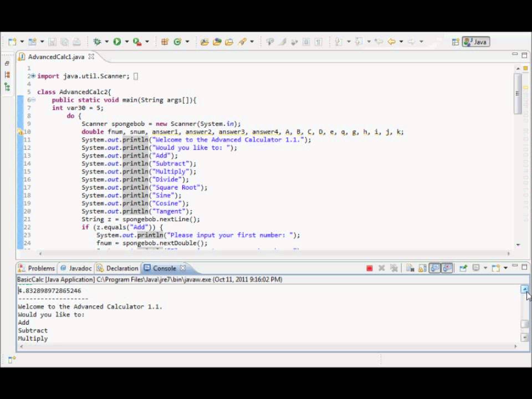Expand the folded import block at line 2
This screenshot has width=532, height=399.
coord(33,76)
